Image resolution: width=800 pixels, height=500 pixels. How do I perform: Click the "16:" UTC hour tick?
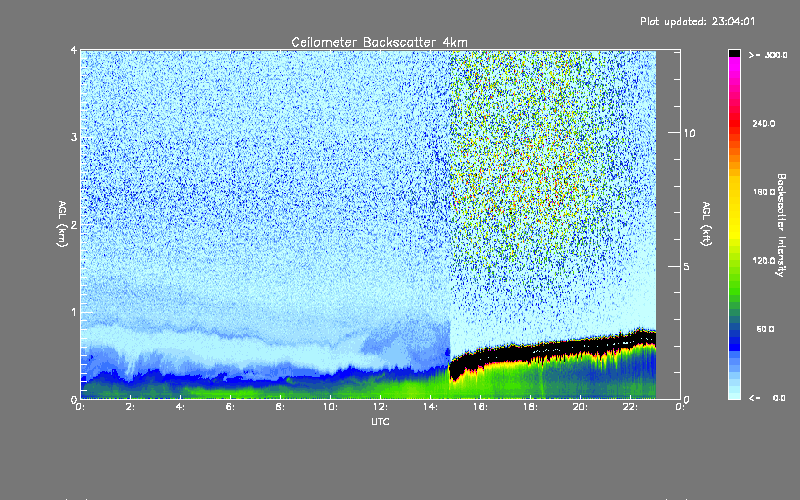[481, 407]
